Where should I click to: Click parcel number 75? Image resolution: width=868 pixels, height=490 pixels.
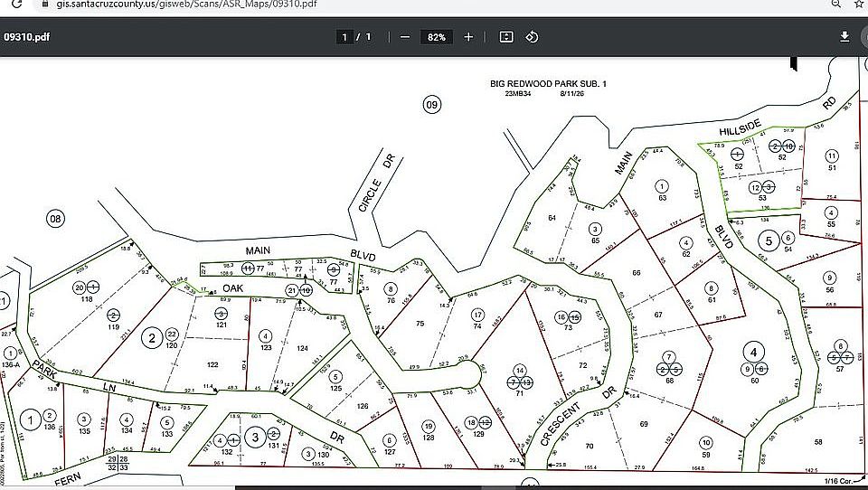(x=420, y=324)
